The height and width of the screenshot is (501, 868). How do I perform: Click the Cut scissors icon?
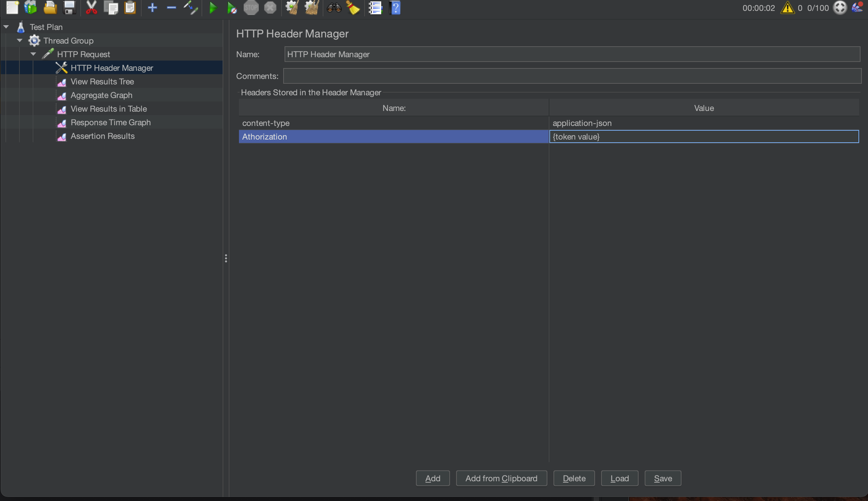[x=91, y=7]
